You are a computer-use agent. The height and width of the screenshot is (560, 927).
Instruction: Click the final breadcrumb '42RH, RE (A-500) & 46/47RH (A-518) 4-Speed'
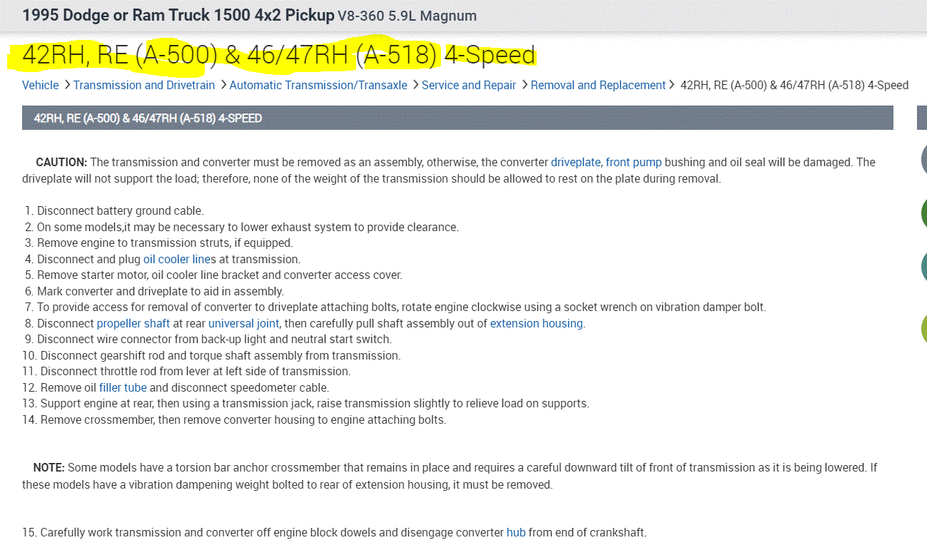[x=795, y=85]
